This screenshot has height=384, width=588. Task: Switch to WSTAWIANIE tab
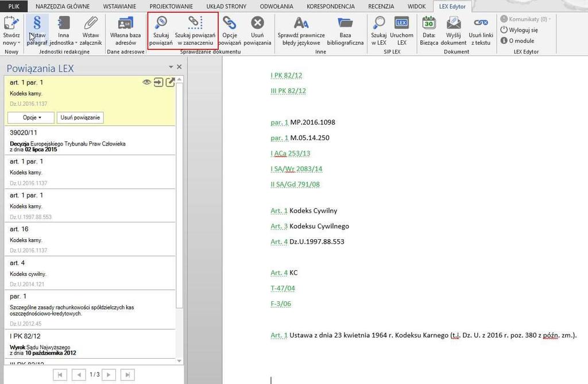pos(119,6)
